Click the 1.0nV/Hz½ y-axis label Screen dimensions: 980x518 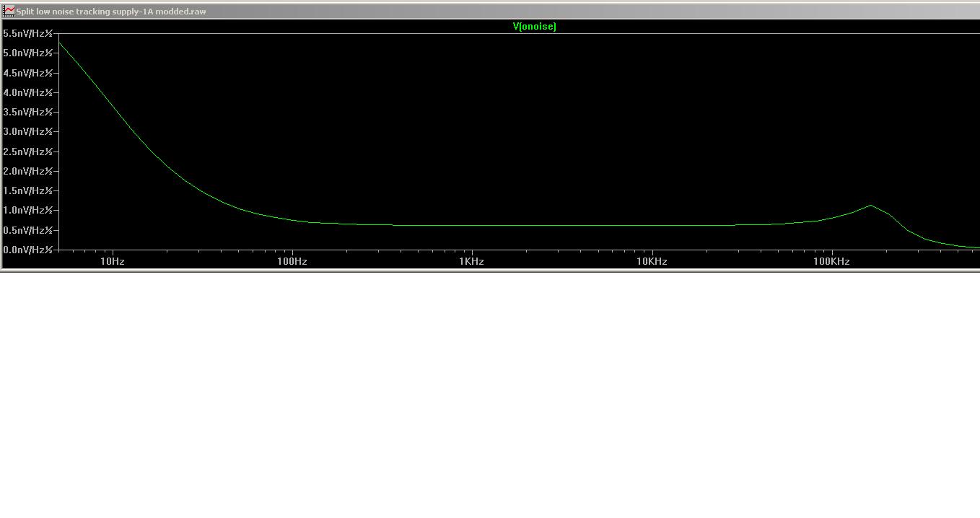(28, 210)
